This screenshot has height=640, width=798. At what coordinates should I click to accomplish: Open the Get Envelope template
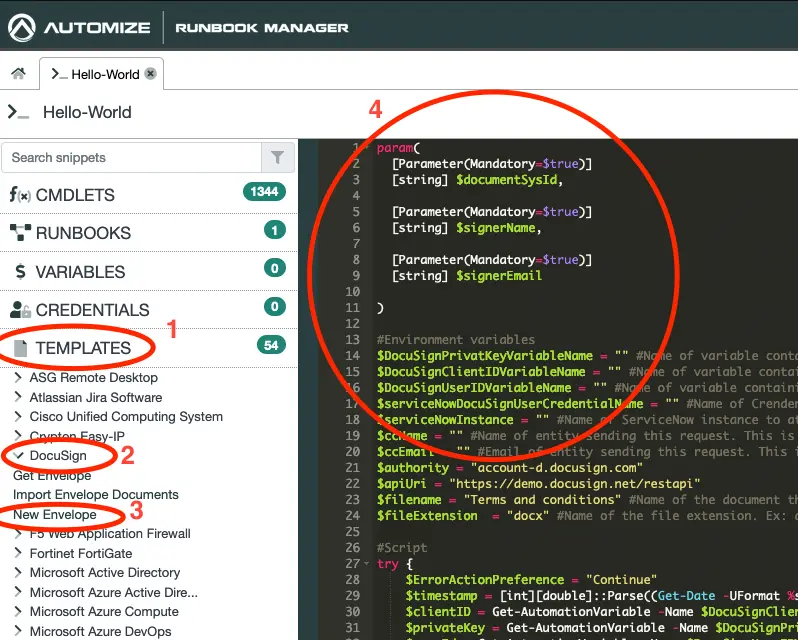tap(52, 475)
